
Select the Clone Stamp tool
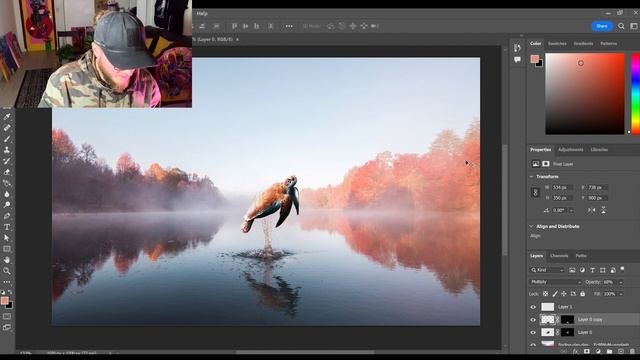[7, 150]
